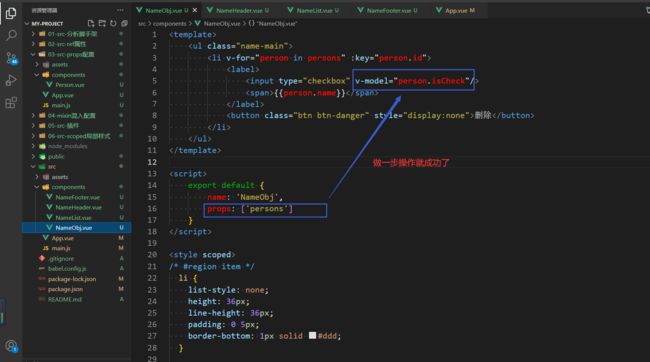Open the Extensions view
The image size is (650, 362).
click(11, 102)
